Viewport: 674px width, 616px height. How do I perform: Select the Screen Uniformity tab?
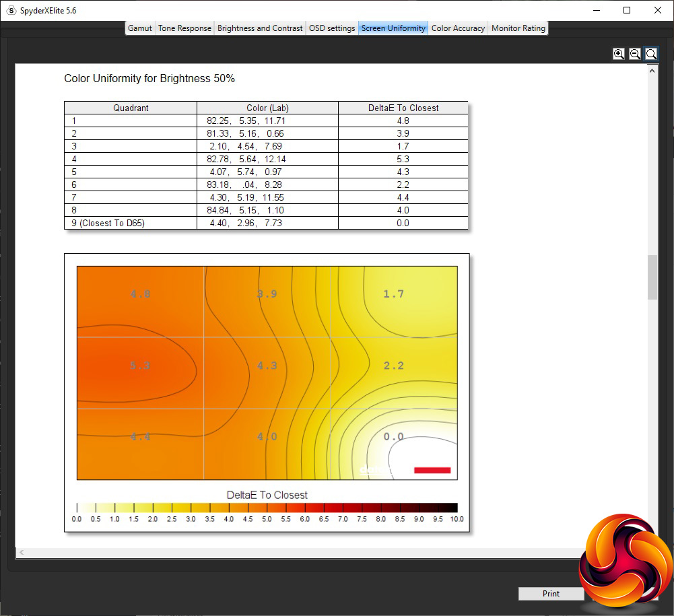[393, 28]
